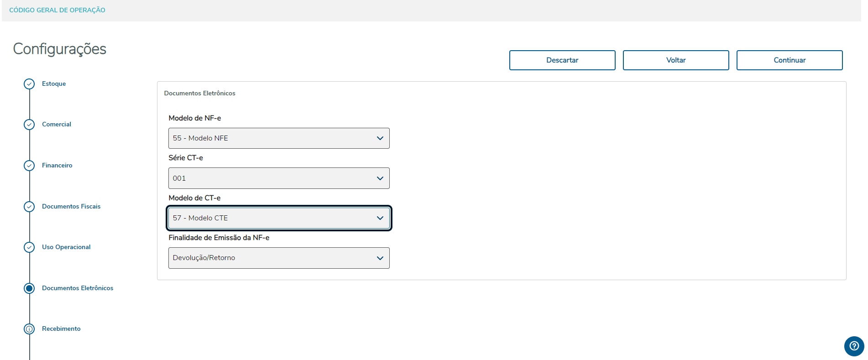Expand the Série CT-e dropdown
868x360 pixels.
pos(278,178)
